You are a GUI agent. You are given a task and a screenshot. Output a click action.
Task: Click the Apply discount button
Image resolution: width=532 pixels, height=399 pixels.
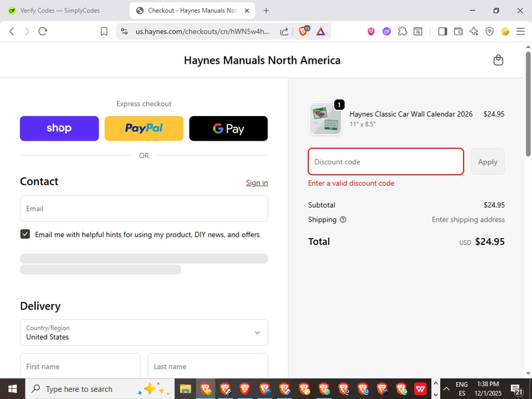click(488, 162)
